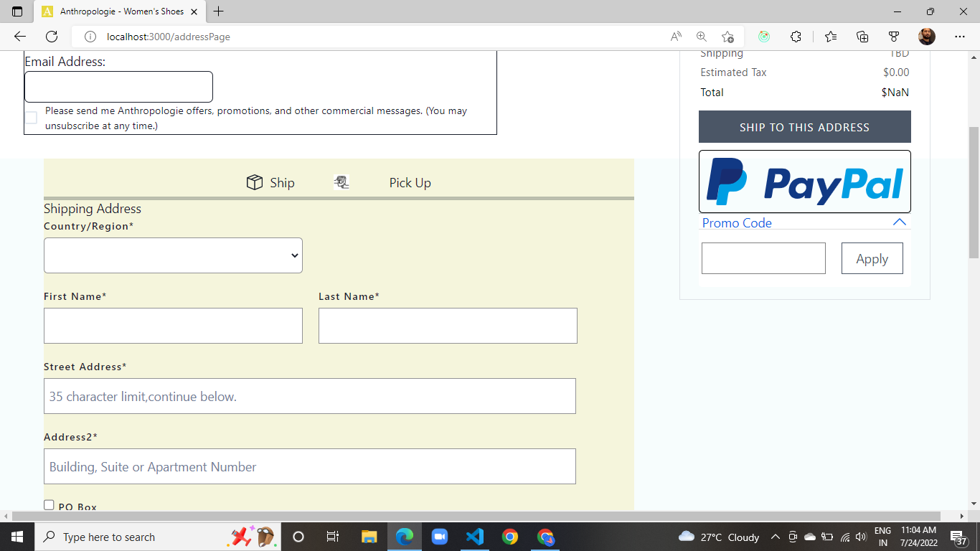
Task: Tick the Anthropologie offers email checkbox
Action: coord(31,118)
